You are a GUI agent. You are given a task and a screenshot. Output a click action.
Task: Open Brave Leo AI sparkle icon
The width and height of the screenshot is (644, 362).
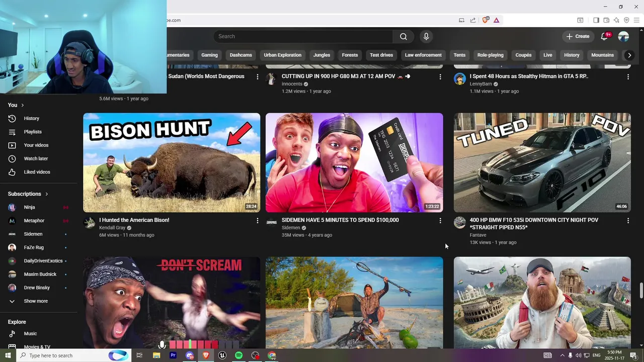pos(616,20)
